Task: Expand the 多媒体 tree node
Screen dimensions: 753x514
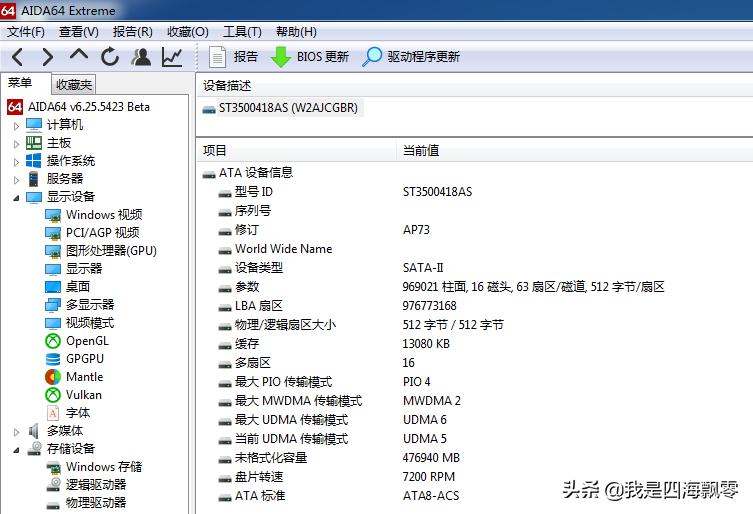Action: tap(16, 432)
